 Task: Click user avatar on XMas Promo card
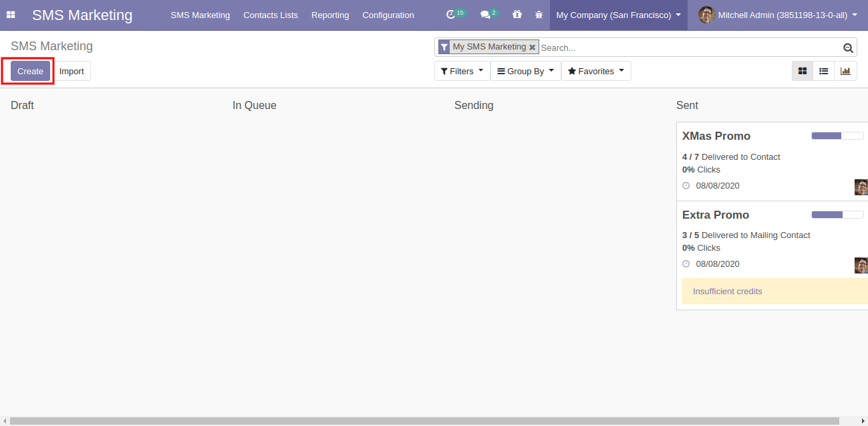(861, 187)
